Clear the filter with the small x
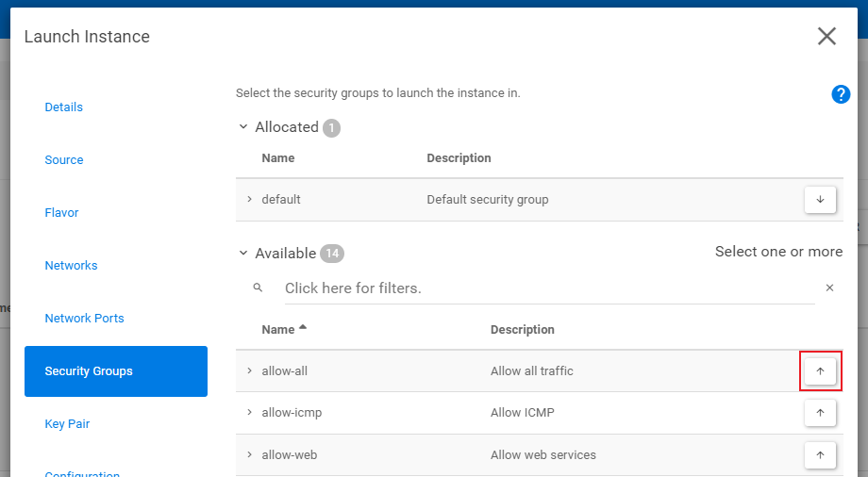 pyautogui.click(x=829, y=288)
